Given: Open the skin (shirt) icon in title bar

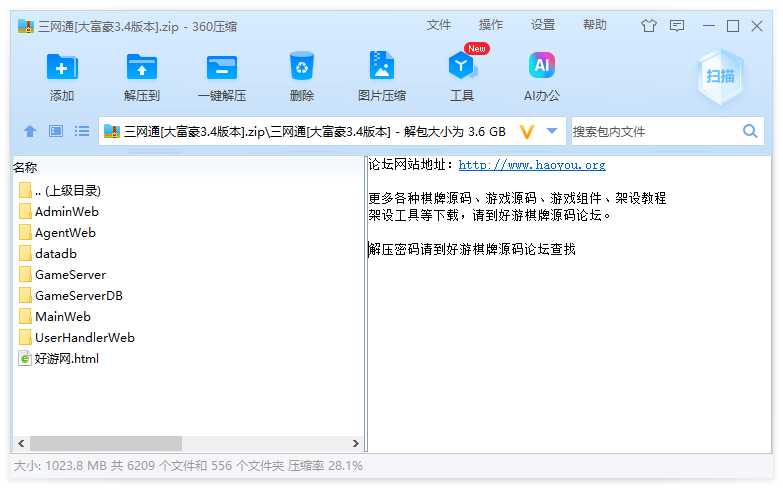Looking at the screenshot, I should pyautogui.click(x=649, y=25).
